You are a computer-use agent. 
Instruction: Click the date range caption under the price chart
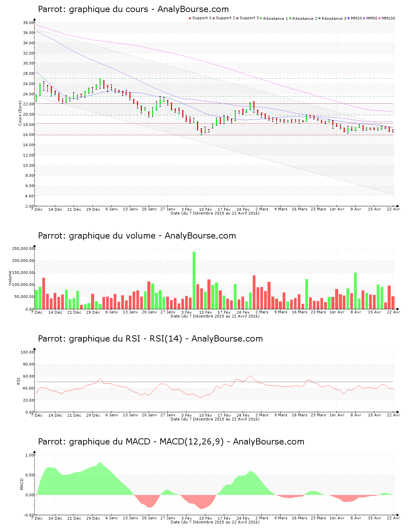coord(215,213)
